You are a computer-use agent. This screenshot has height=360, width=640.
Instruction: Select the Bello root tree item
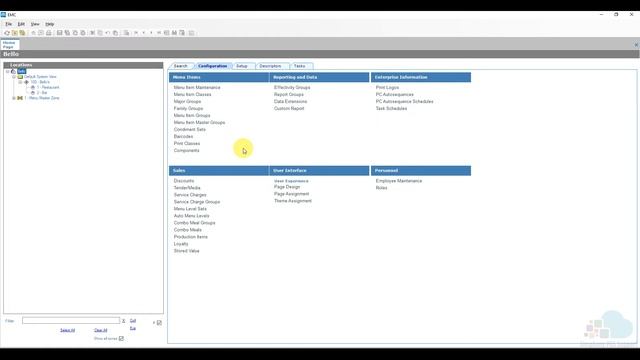tap(22, 71)
